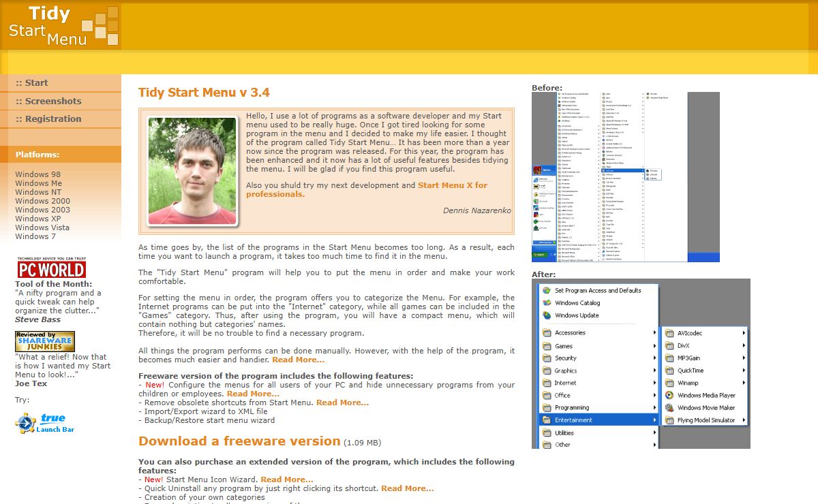Click the Tidy Start Menu logo

coord(61,25)
